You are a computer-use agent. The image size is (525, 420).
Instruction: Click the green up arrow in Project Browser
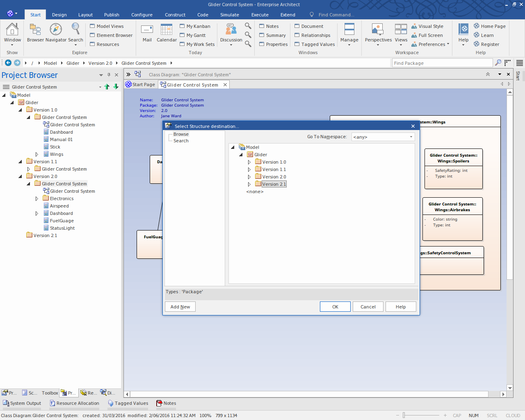(x=107, y=87)
